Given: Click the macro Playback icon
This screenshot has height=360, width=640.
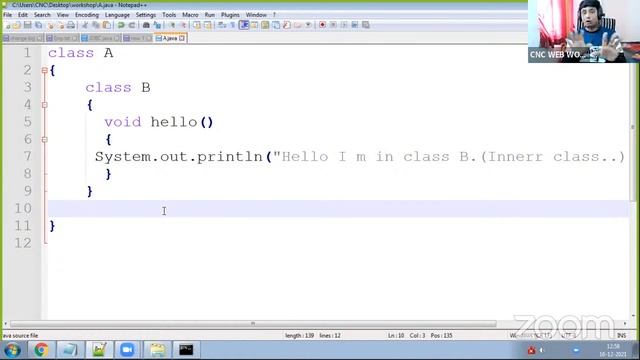Looking at the screenshot, I should pos(344,25).
